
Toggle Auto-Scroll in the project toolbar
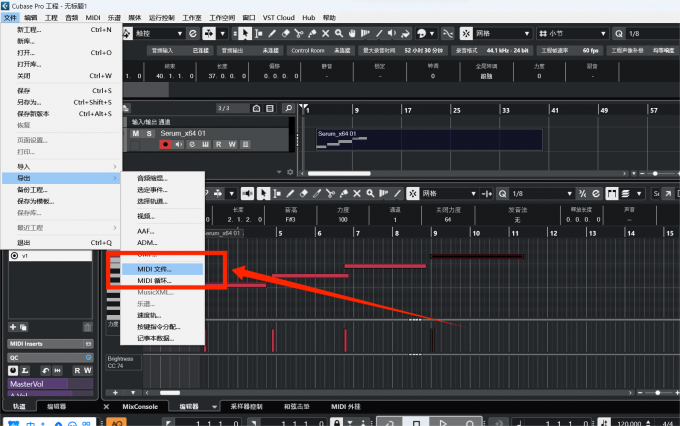pos(209,33)
